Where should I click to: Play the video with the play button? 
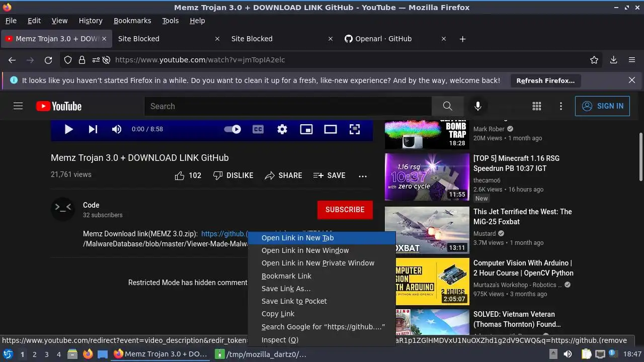coord(69,129)
